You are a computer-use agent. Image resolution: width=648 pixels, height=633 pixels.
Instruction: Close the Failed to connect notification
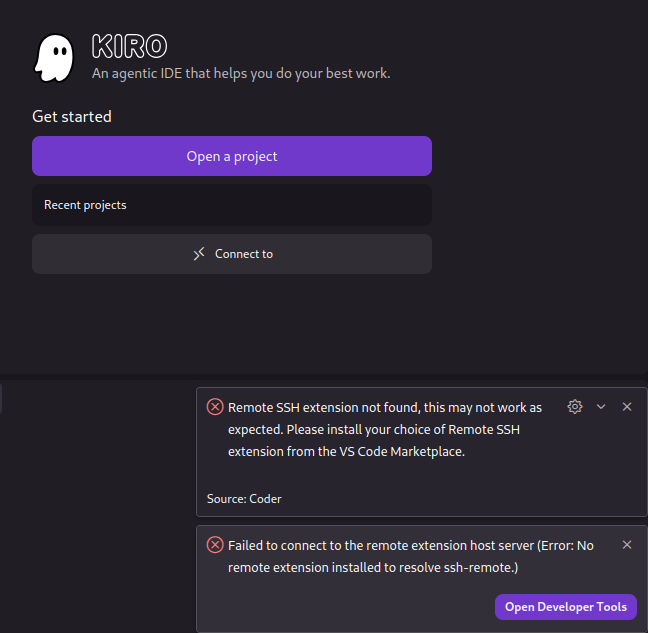click(627, 545)
